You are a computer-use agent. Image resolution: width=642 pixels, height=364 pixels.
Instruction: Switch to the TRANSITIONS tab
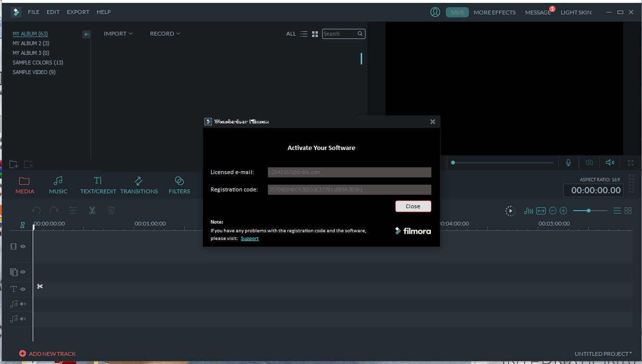coord(139,185)
